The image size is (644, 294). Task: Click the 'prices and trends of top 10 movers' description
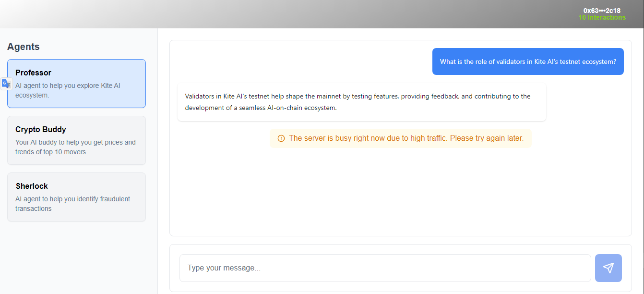(x=75, y=147)
